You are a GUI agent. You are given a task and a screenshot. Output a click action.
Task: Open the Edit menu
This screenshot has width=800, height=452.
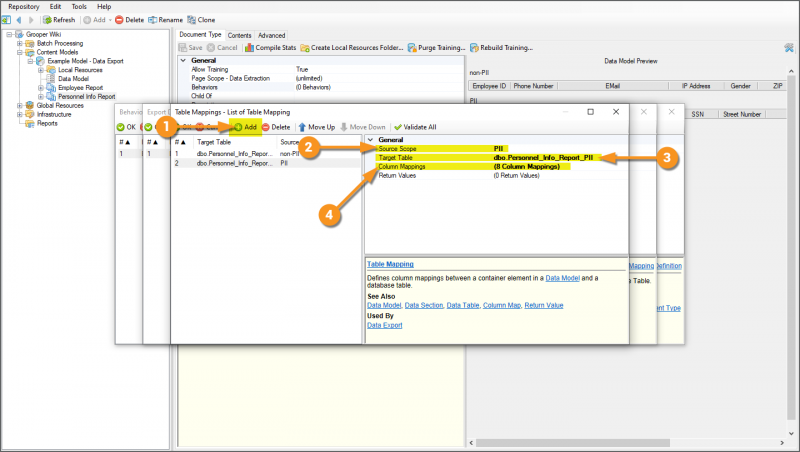pos(56,7)
